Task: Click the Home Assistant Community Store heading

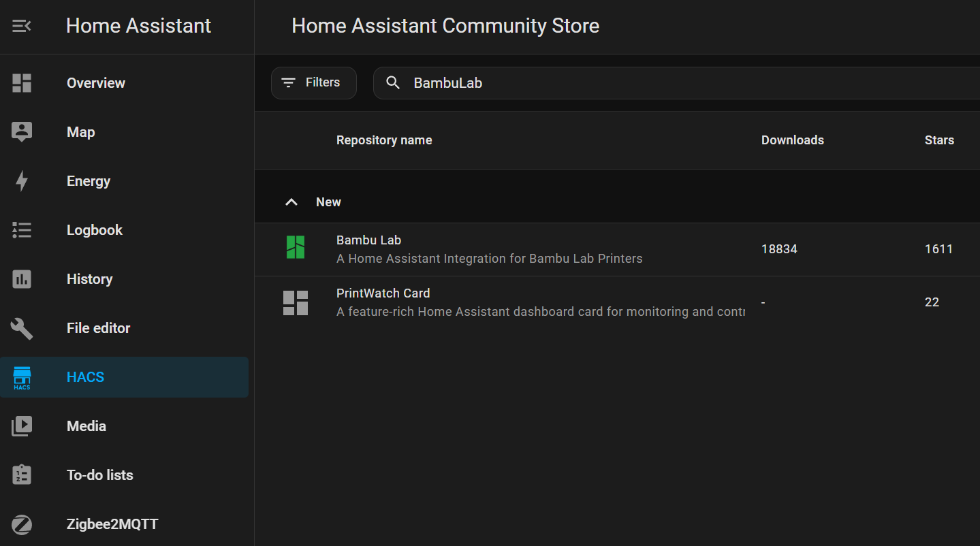Action: (x=445, y=26)
